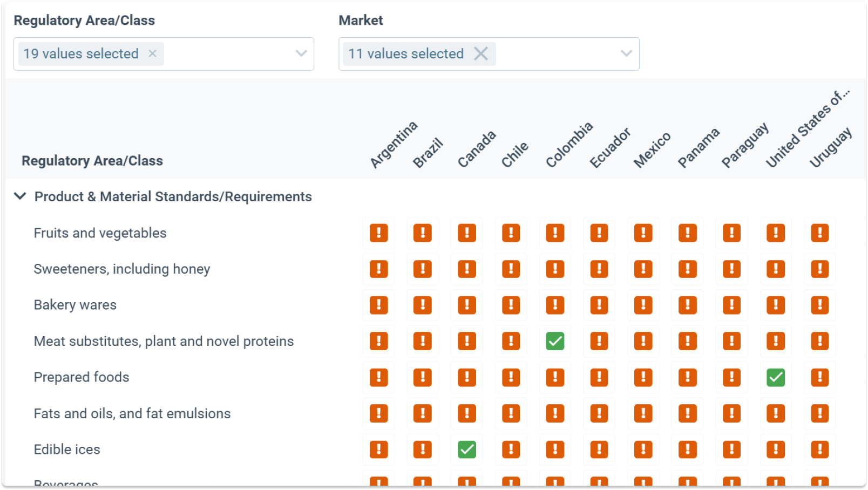Screen dimensions: 868x490
Task: Click the green checkmark for Edible ices in Canada
Action: (467, 449)
